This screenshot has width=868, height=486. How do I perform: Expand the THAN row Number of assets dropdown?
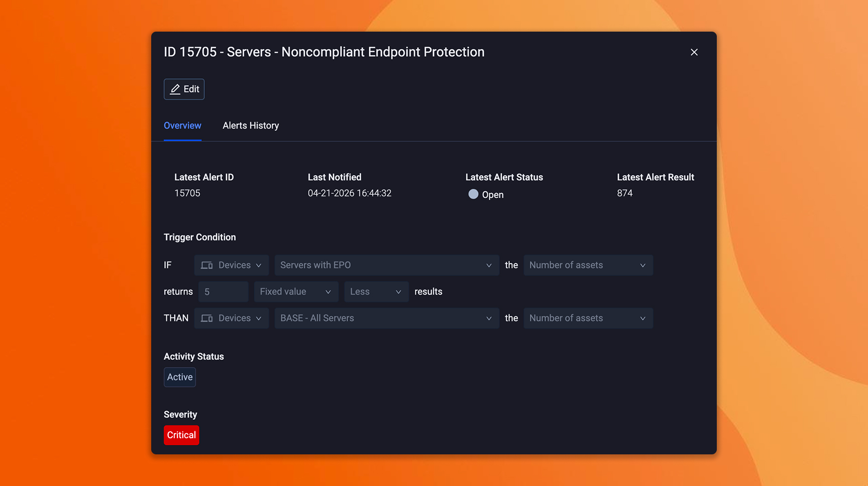tap(588, 318)
